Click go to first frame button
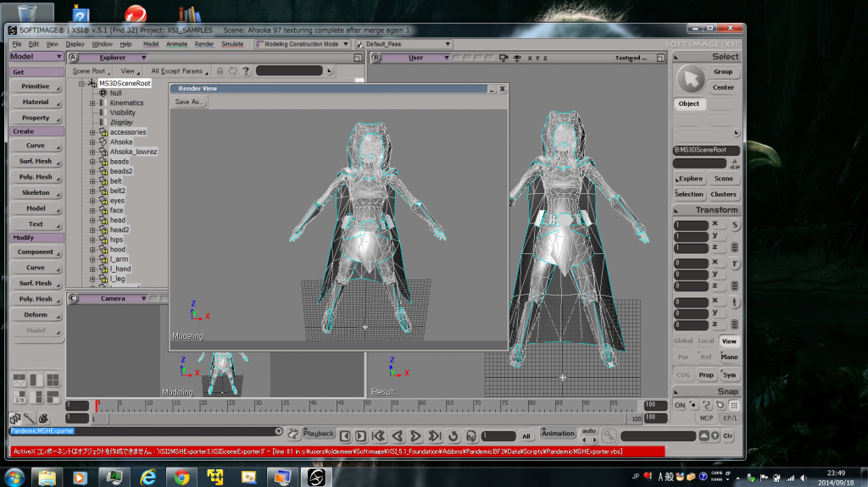The height and width of the screenshot is (487, 868). click(379, 436)
